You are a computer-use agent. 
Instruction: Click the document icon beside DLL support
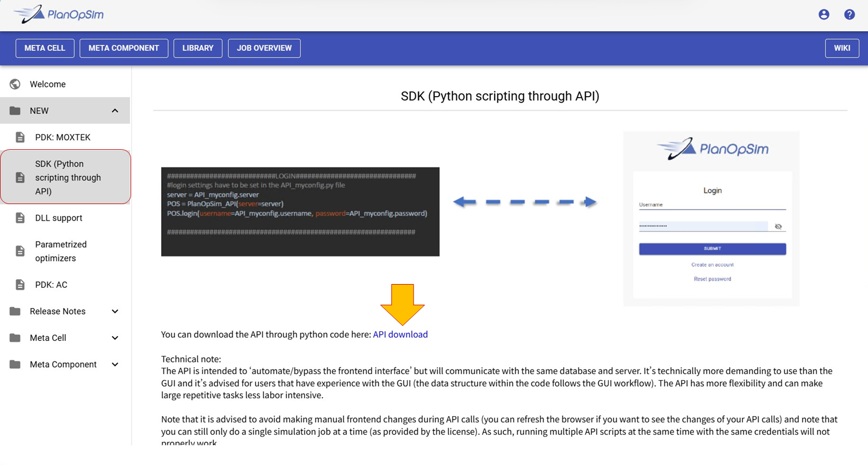pyautogui.click(x=20, y=218)
